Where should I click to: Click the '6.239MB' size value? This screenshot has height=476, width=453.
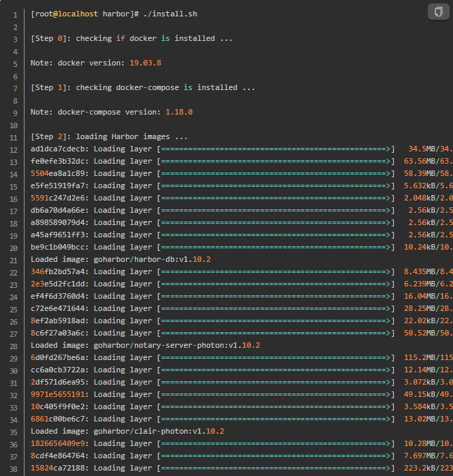(420, 284)
